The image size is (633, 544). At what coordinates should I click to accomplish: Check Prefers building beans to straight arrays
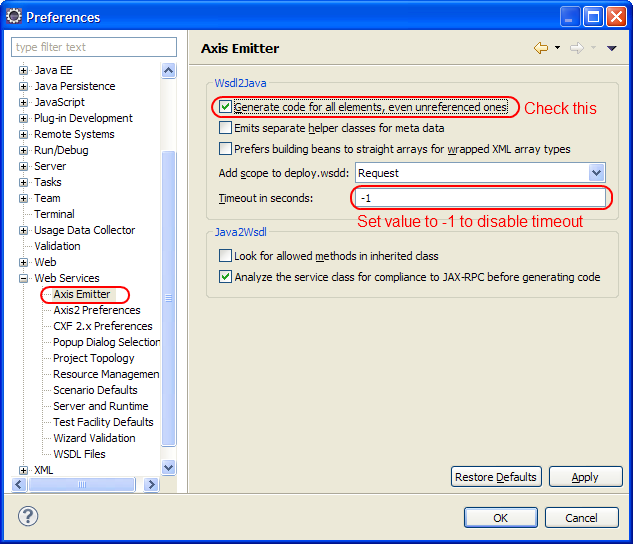tap(225, 149)
